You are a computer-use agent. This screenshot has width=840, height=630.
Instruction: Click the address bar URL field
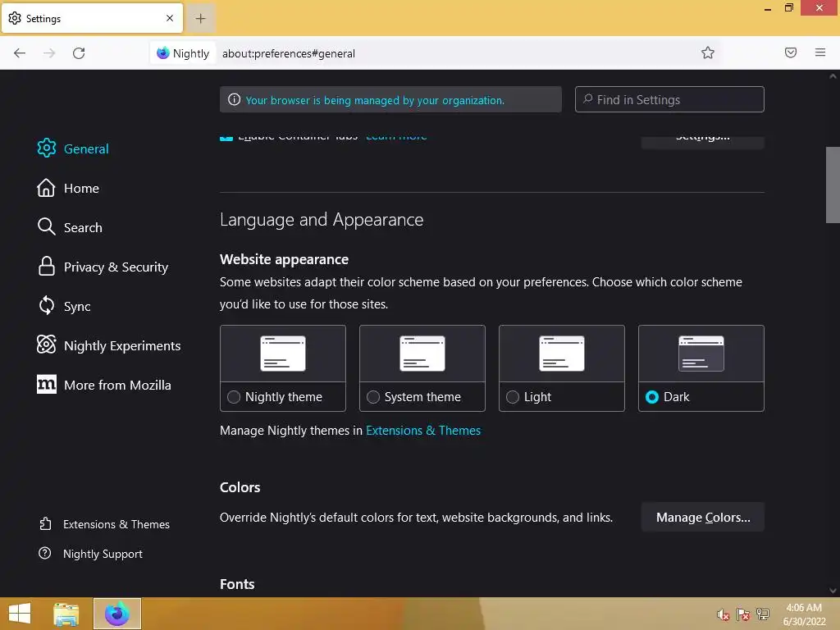(x=455, y=53)
